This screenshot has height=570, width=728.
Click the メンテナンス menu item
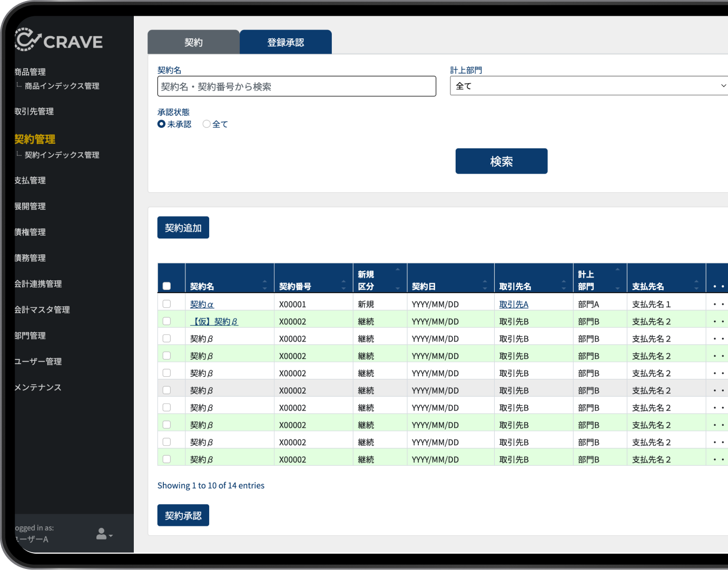pyautogui.click(x=38, y=387)
